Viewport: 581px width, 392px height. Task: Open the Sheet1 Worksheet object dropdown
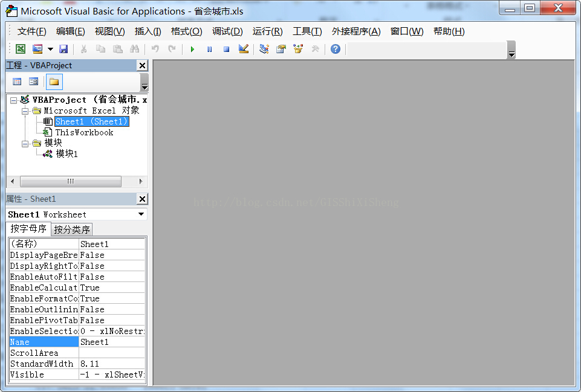pyautogui.click(x=141, y=214)
